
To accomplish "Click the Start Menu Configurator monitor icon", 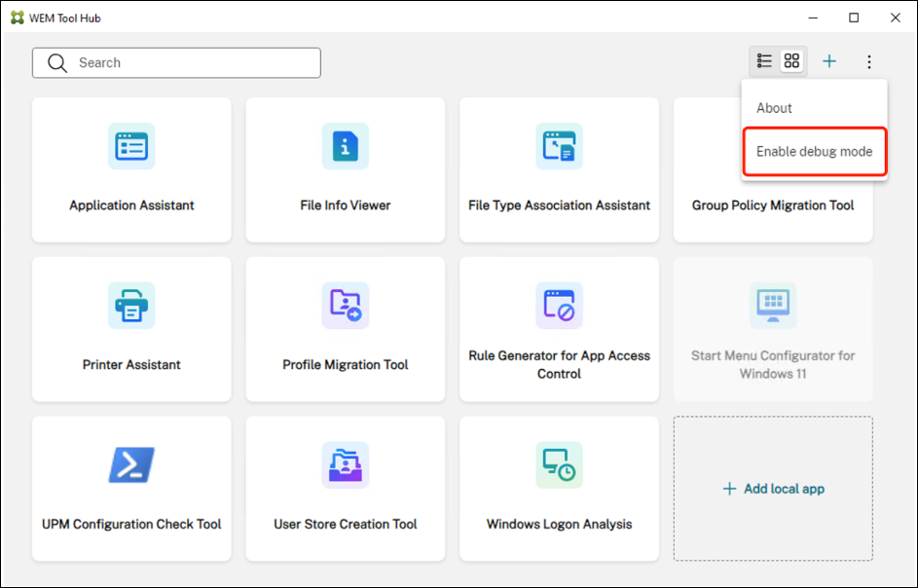I will tap(773, 305).
